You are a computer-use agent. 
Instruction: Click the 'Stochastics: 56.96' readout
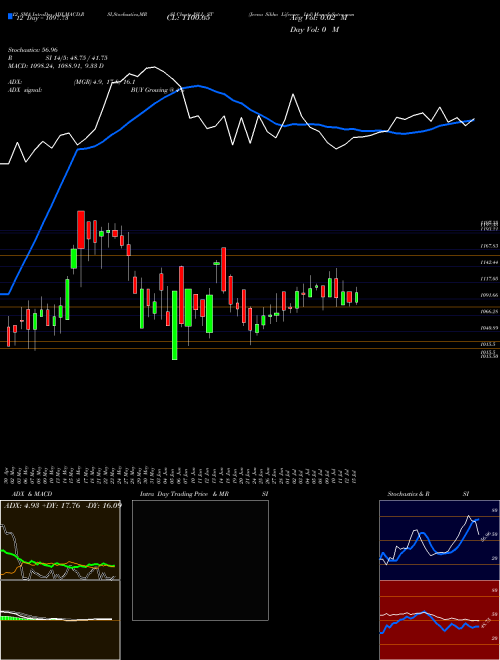coord(33,50)
